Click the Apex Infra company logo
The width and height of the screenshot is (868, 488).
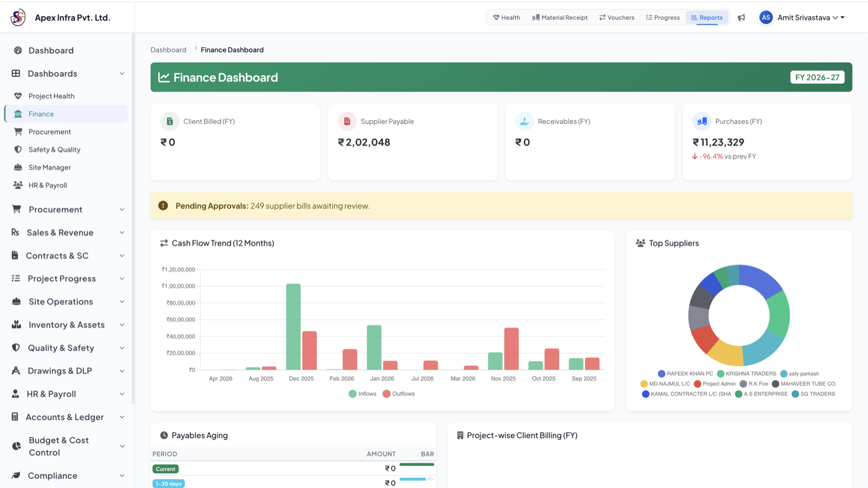pyautogui.click(x=18, y=17)
